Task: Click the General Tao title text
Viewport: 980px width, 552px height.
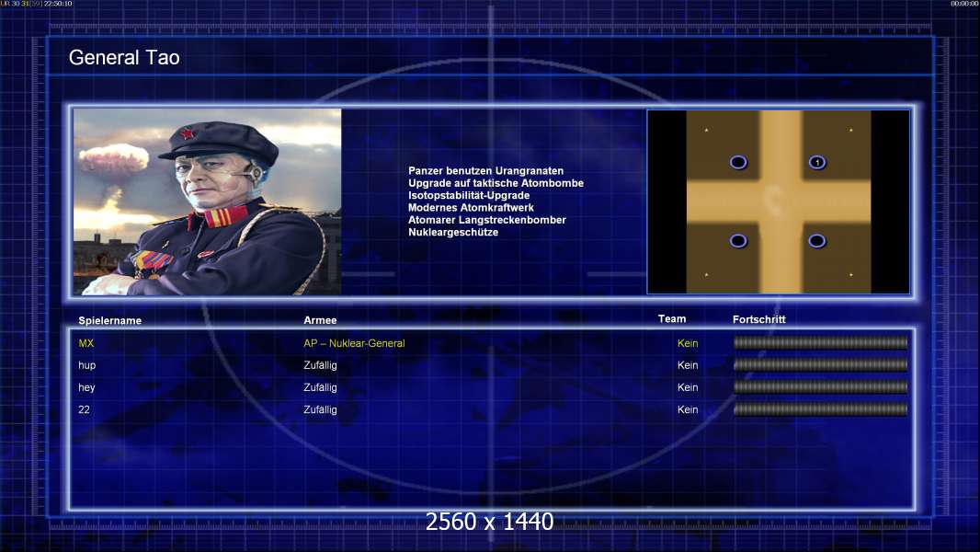Action: click(x=124, y=58)
